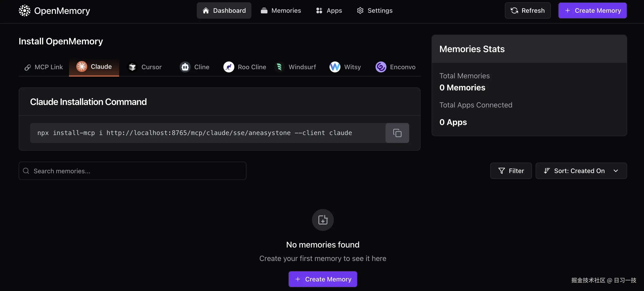Expand the Sort: Created On dropdown
Image resolution: width=644 pixels, height=291 pixels.
[581, 171]
